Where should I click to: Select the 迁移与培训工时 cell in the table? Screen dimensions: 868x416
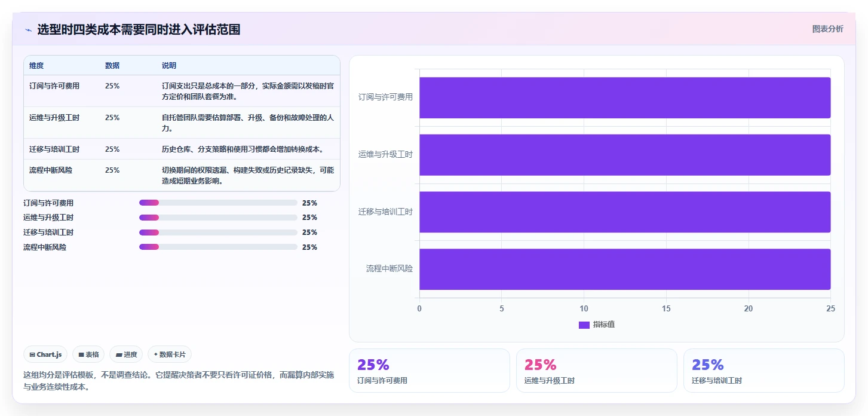click(54, 149)
